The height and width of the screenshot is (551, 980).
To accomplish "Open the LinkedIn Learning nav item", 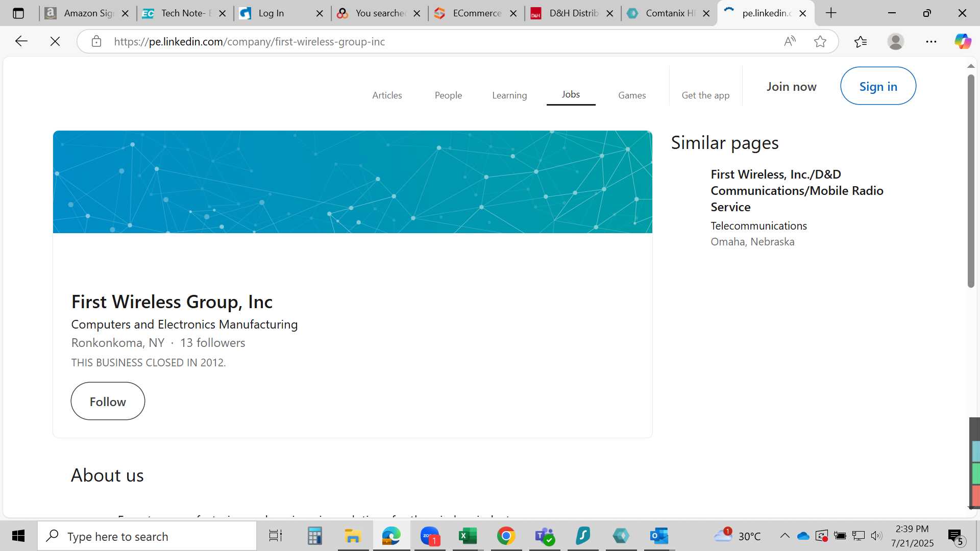I will (509, 95).
